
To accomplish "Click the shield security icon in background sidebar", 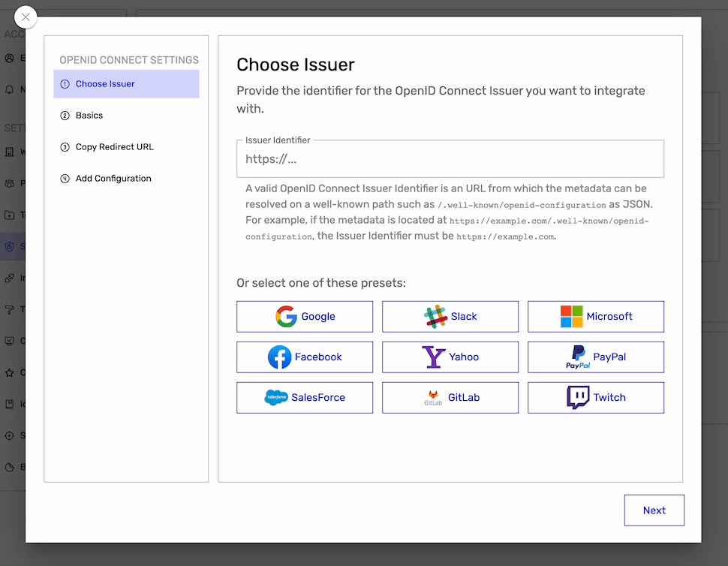I will [9, 246].
